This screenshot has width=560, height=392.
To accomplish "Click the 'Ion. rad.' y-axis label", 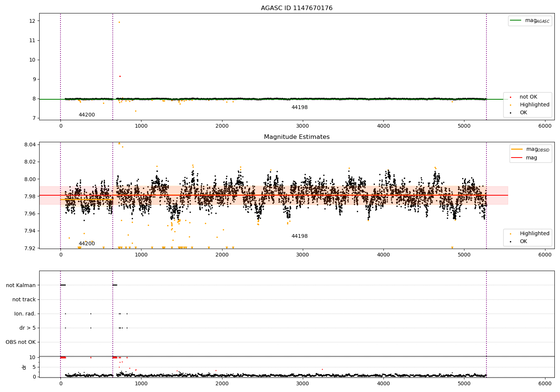I will point(25,314).
